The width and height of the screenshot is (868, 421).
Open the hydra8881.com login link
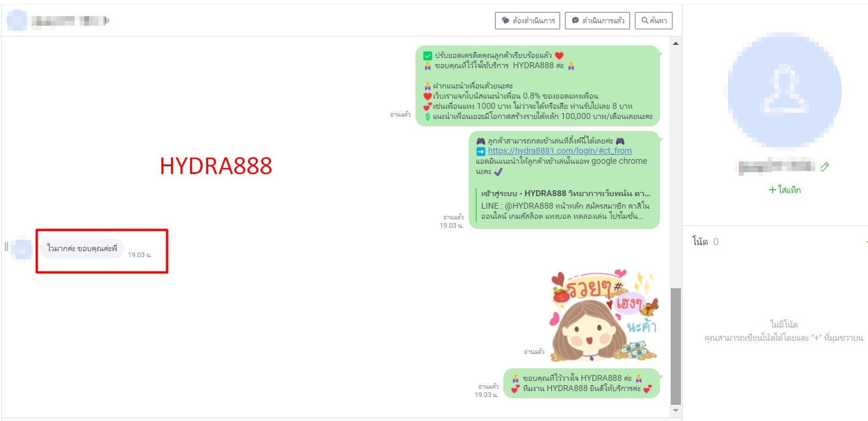[x=560, y=151]
